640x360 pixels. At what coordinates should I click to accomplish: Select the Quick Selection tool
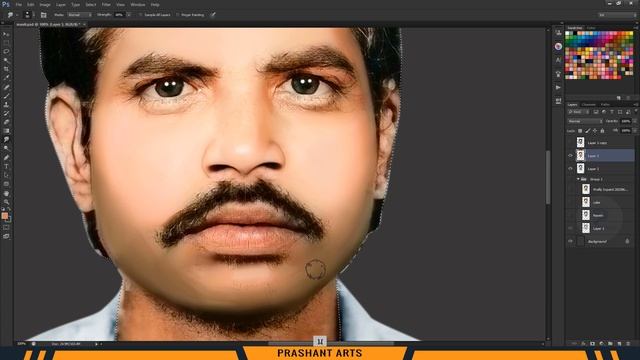(6, 60)
